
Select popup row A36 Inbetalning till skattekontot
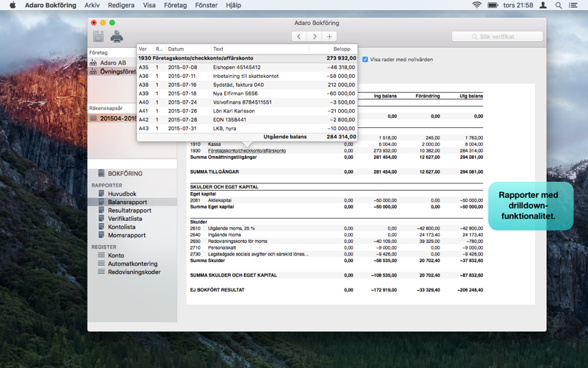247,76
